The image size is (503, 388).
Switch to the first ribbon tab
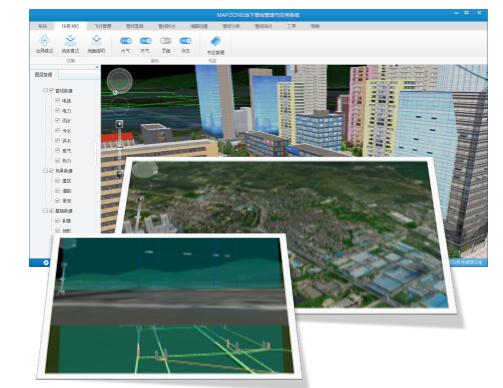[x=42, y=26]
